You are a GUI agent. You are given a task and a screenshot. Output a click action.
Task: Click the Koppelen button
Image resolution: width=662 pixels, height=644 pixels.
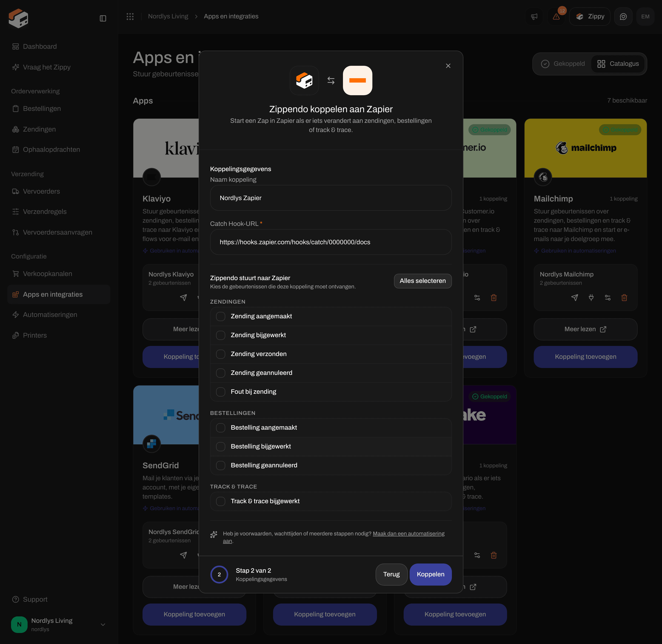tap(430, 574)
